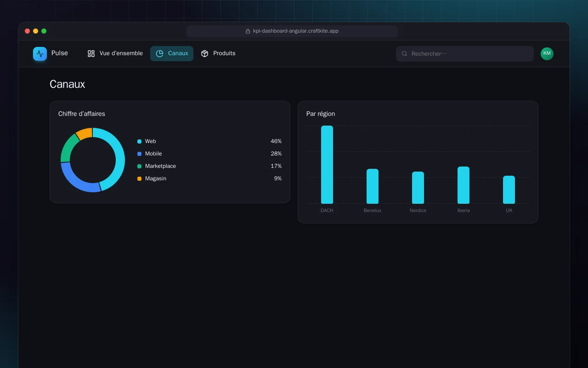
Task: Click the 17% value for Marketplace
Action: point(276,166)
